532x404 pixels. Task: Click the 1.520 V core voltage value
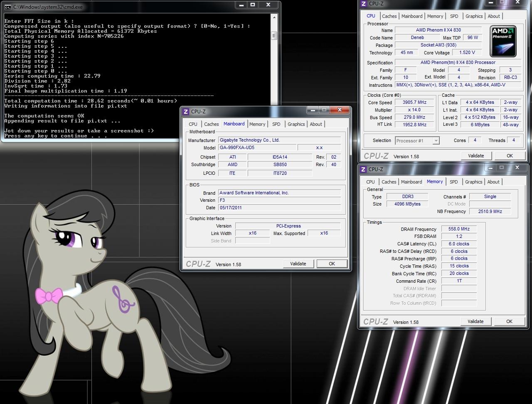coord(467,52)
